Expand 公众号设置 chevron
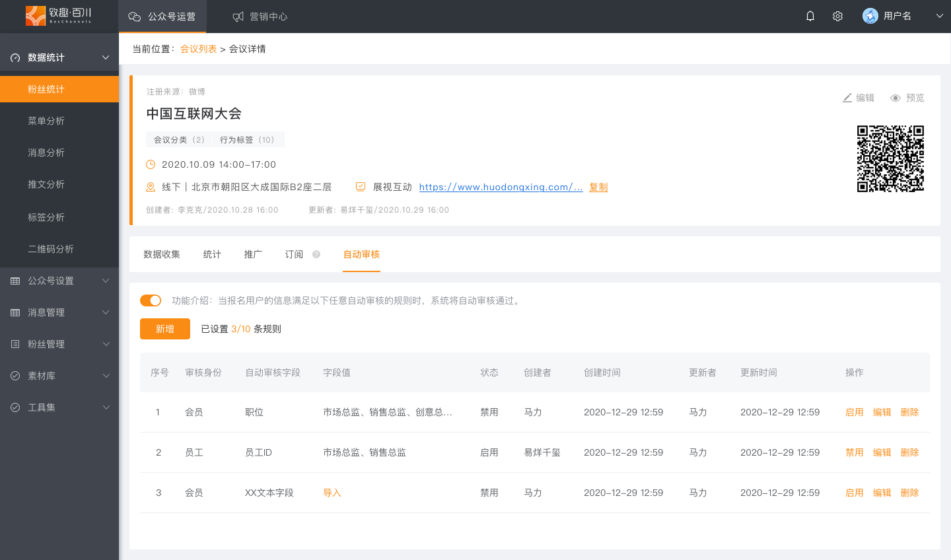The width and height of the screenshot is (951, 560). click(106, 281)
